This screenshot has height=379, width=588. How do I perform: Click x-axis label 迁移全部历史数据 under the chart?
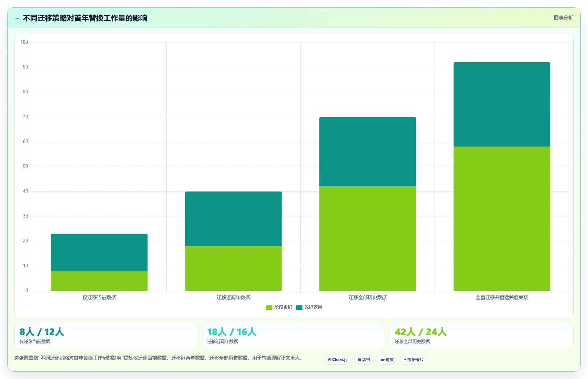pyautogui.click(x=368, y=297)
